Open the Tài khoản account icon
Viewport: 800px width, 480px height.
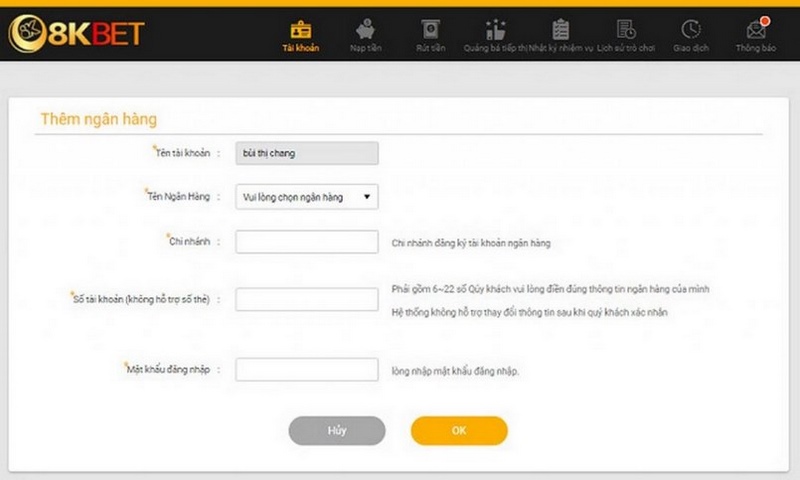(300, 29)
